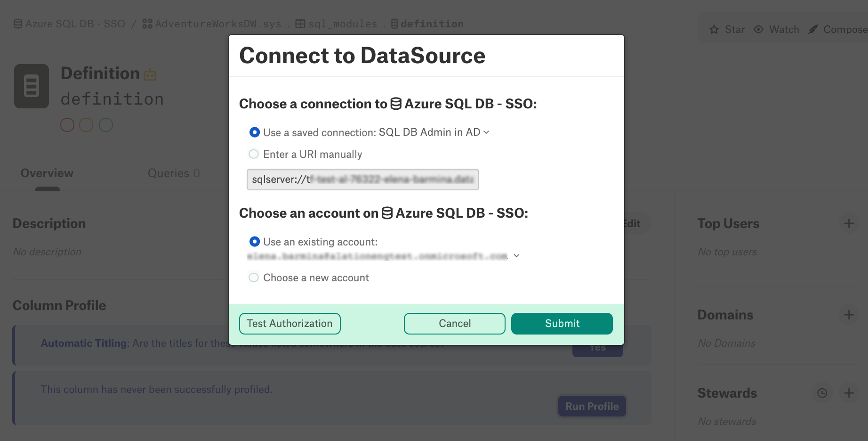
Task: Click the large column document icon
Action: tap(32, 86)
